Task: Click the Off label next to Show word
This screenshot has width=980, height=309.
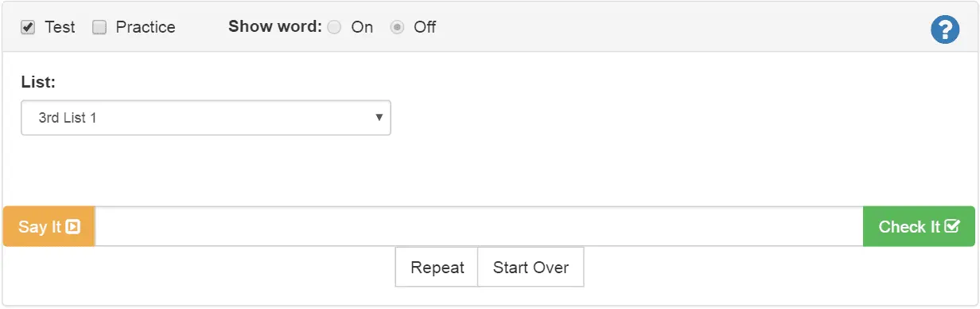Action: (x=425, y=28)
